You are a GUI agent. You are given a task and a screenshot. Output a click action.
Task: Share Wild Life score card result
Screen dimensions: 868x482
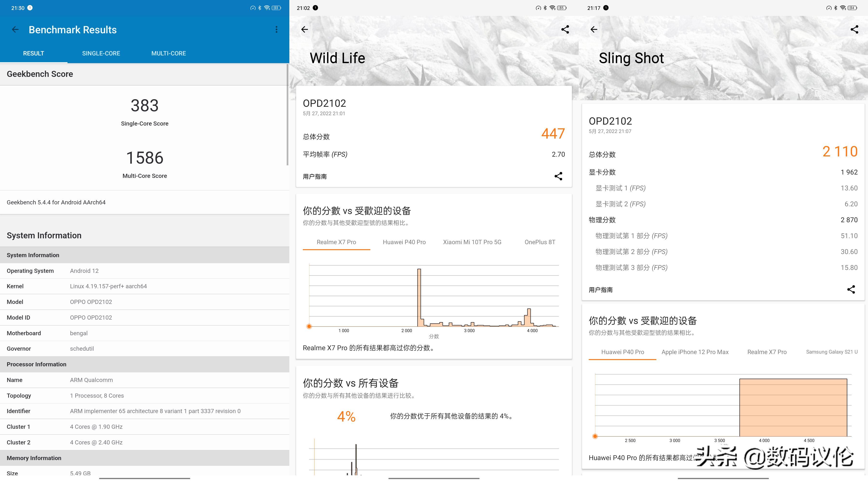(558, 176)
